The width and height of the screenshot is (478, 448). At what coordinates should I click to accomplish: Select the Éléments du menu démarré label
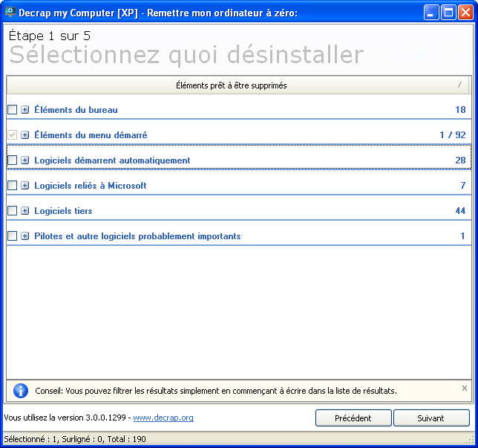(x=91, y=135)
